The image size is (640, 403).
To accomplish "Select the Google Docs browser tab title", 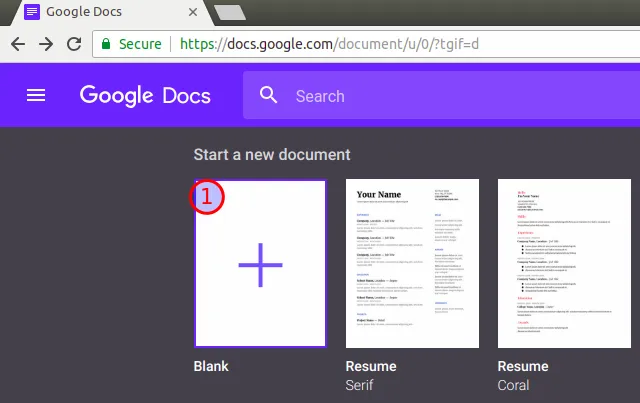I will coord(89,13).
